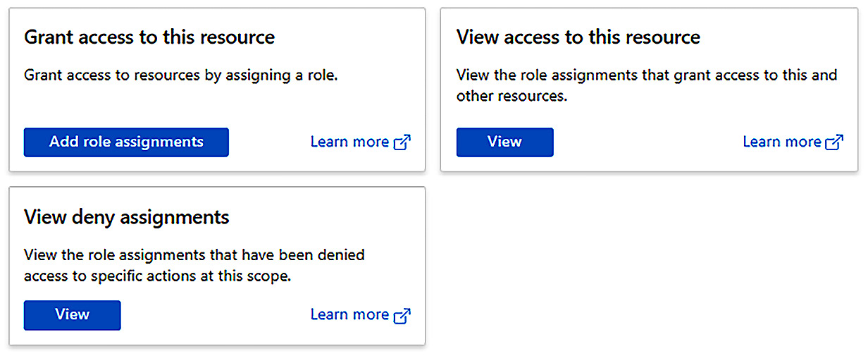
Task: Click text 'Grant access to resources by assigning a role.'
Action: 181,75
